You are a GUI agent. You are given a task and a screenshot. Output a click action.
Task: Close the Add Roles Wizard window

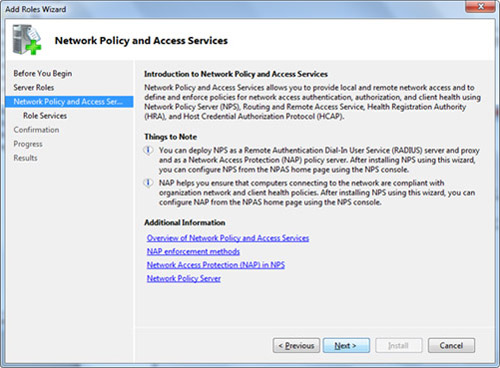click(x=480, y=6)
